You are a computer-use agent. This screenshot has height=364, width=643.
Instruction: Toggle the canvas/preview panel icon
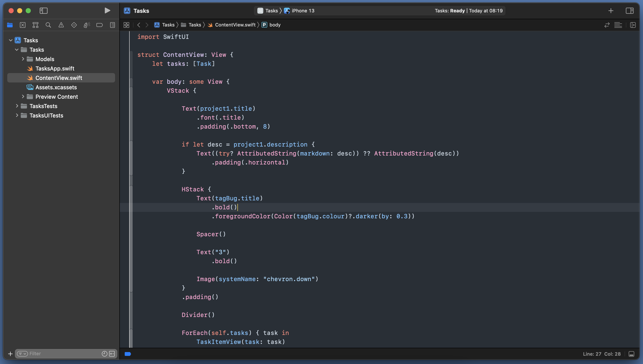[633, 25]
